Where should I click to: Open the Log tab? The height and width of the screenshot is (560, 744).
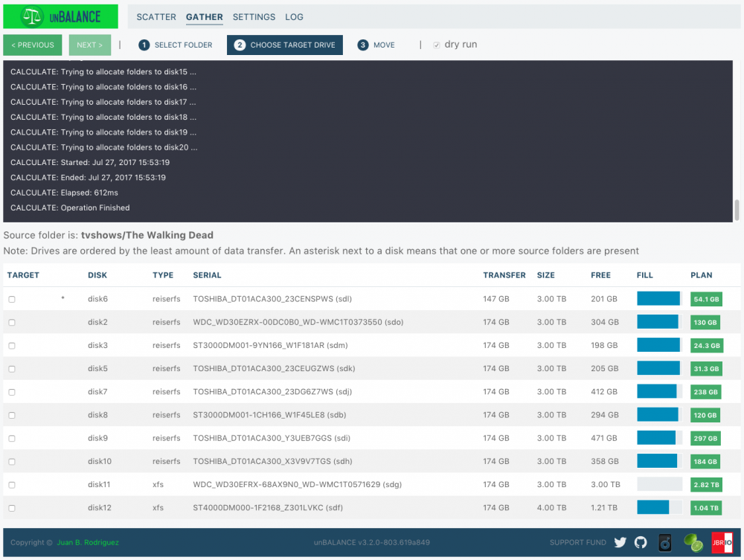click(294, 17)
